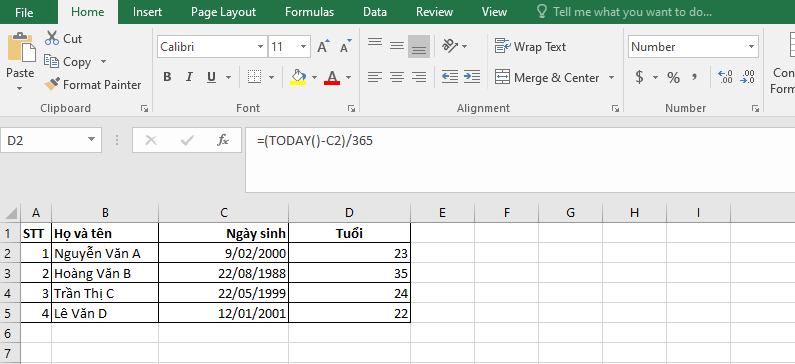This screenshot has width=795, height=364.
Task: Apply percent style format
Action: pos(673,78)
